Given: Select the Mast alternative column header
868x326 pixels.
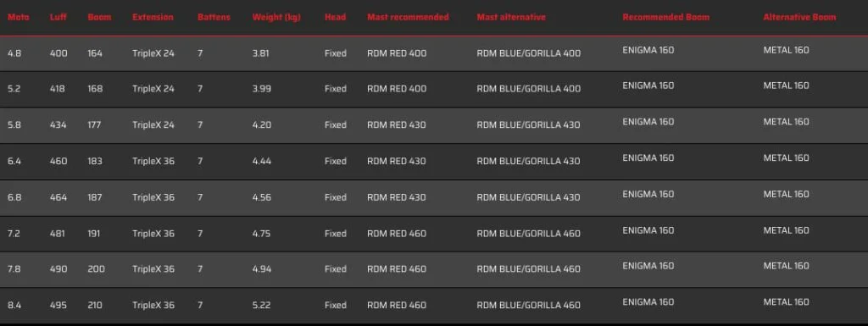Looking at the screenshot, I should [511, 17].
